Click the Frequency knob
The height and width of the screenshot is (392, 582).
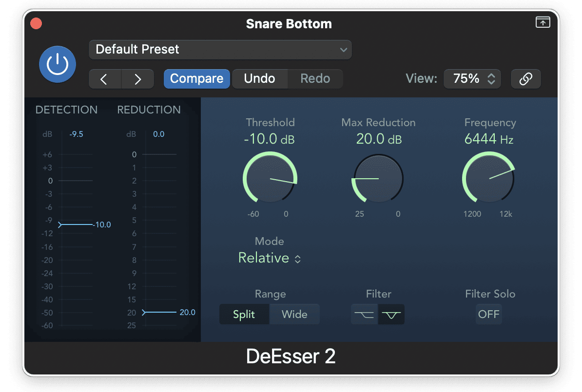tap(488, 178)
